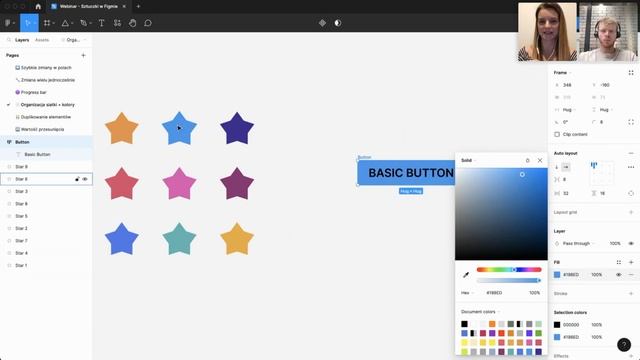This screenshot has height=360, width=640.
Task: Open the Solid fill type dropdown
Action: 469,160
